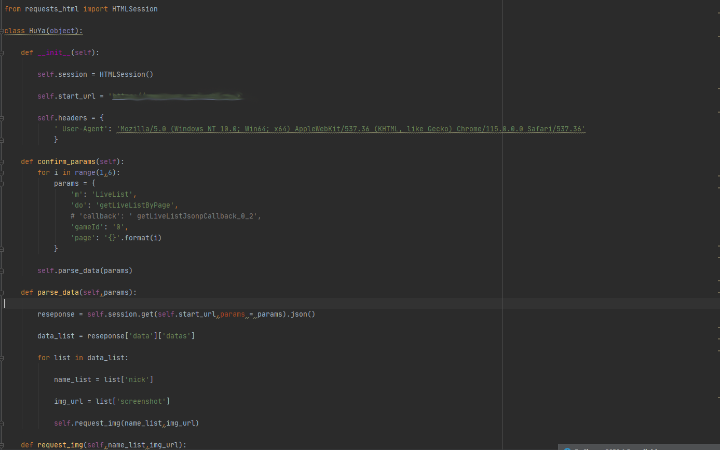The image size is (720, 450).
Task: Click 'self.headers' in the headers assignment
Action: pos(62,118)
